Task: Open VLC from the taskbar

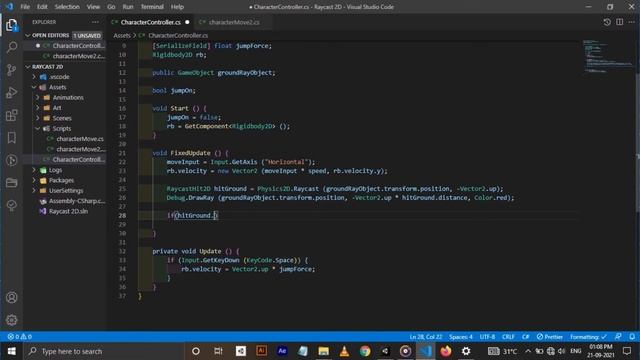Action: pyautogui.click(x=344, y=351)
